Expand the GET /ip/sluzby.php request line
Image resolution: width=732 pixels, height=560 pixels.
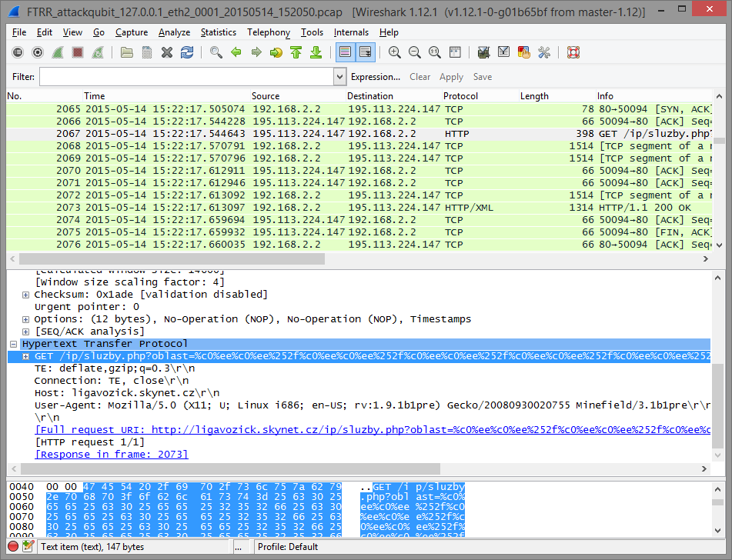click(x=25, y=356)
